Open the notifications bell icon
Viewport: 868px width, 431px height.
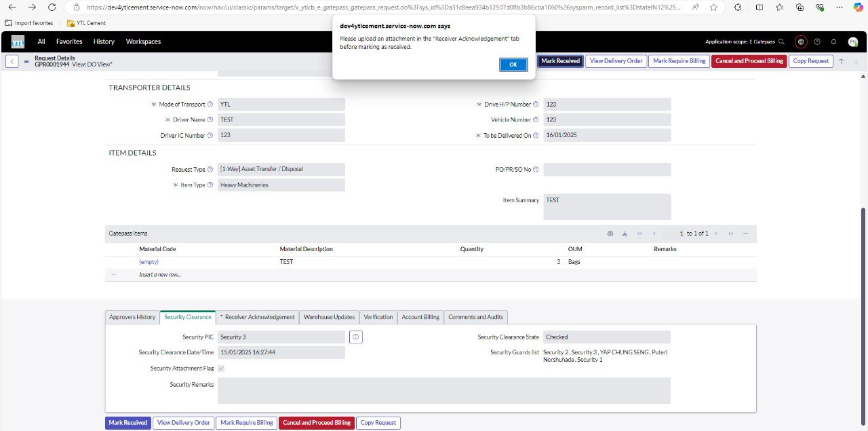(833, 41)
